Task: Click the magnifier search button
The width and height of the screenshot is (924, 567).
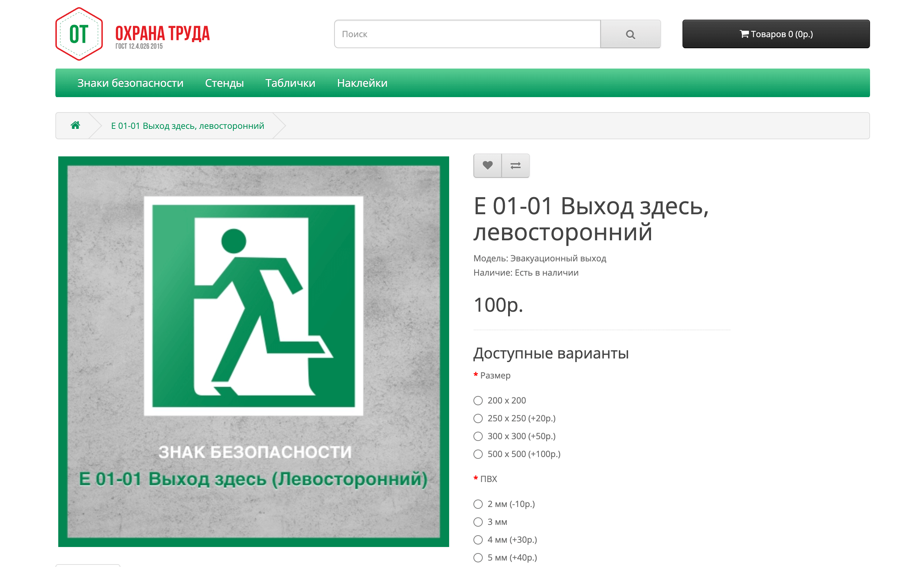Action: (630, 34)
